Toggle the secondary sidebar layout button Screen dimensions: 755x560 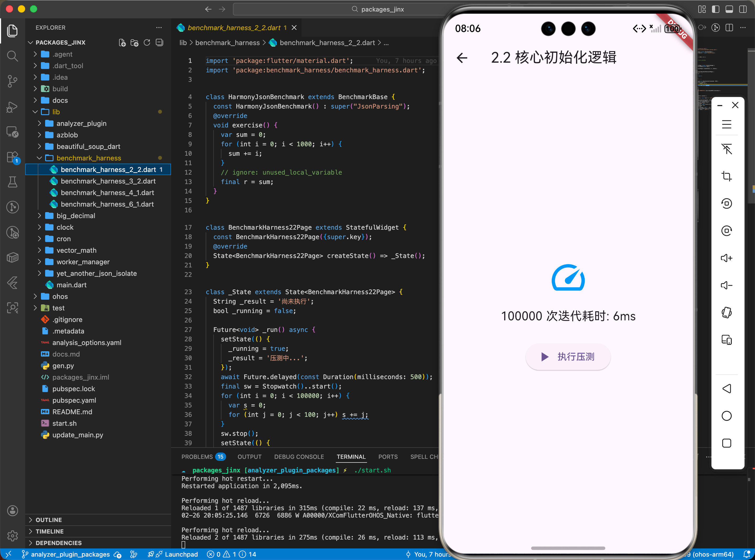click(742, 9)
